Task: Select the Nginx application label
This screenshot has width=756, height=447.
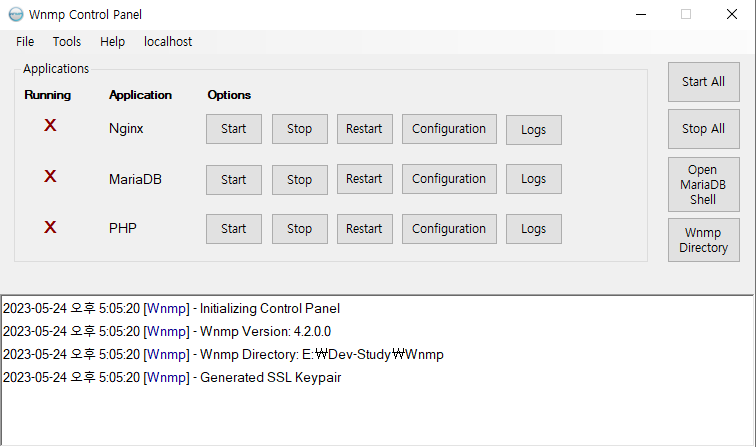Action: (126, 129)
